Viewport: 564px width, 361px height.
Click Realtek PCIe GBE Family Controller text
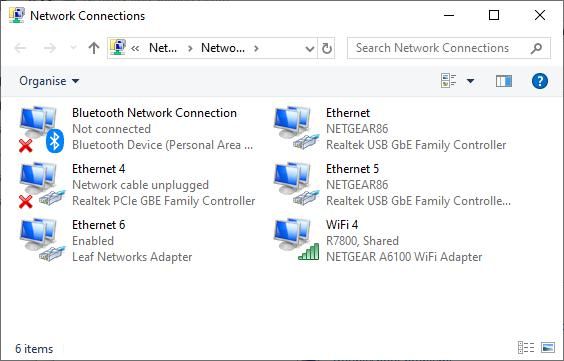point(164,201)
